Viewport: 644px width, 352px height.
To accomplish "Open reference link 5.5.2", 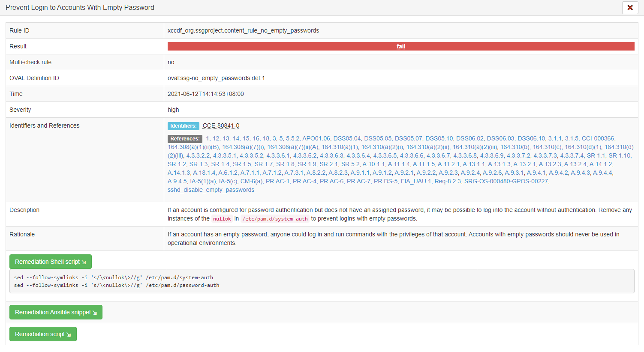I will tap(293, 138).
